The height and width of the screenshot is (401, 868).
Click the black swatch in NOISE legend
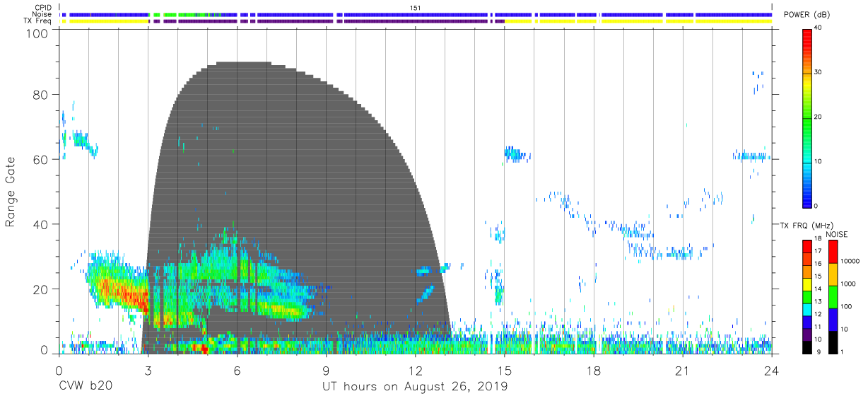[833, 342]
